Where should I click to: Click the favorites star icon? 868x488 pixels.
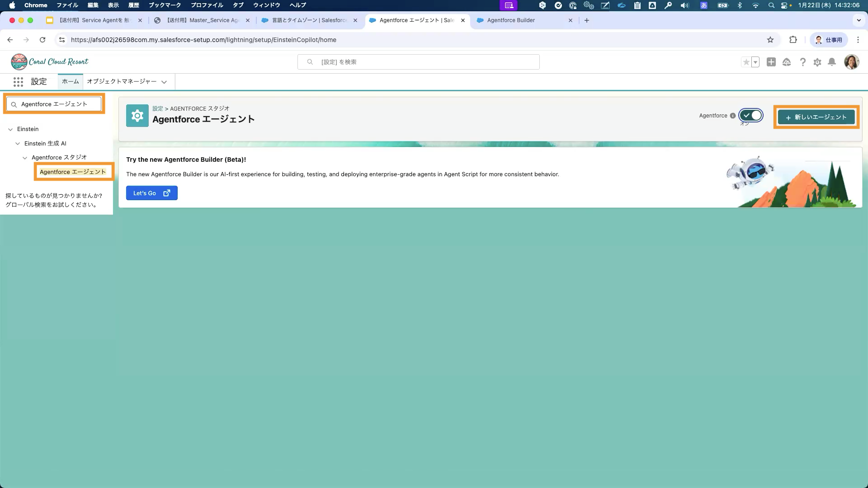746,62
